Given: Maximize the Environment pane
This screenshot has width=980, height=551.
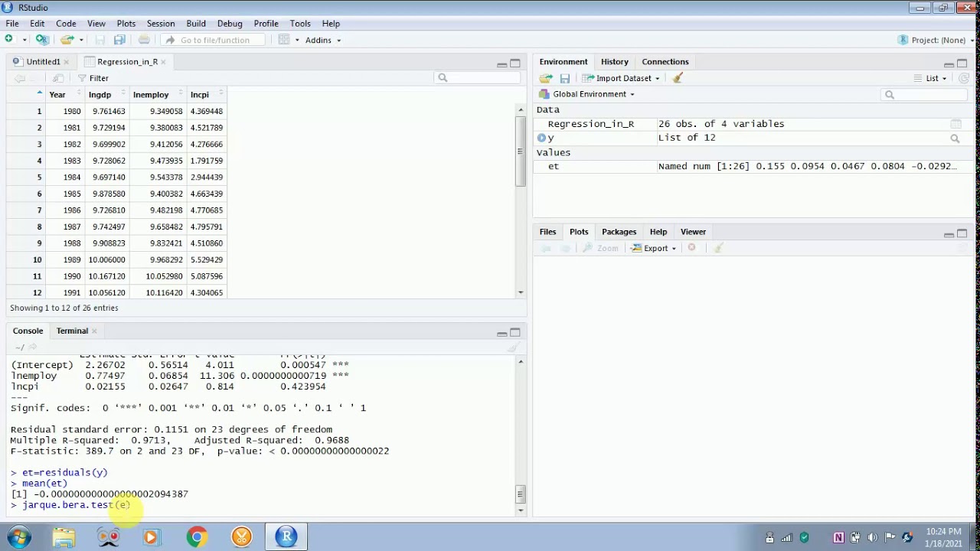Looking at the screenshot, I should tap(962, 64).
